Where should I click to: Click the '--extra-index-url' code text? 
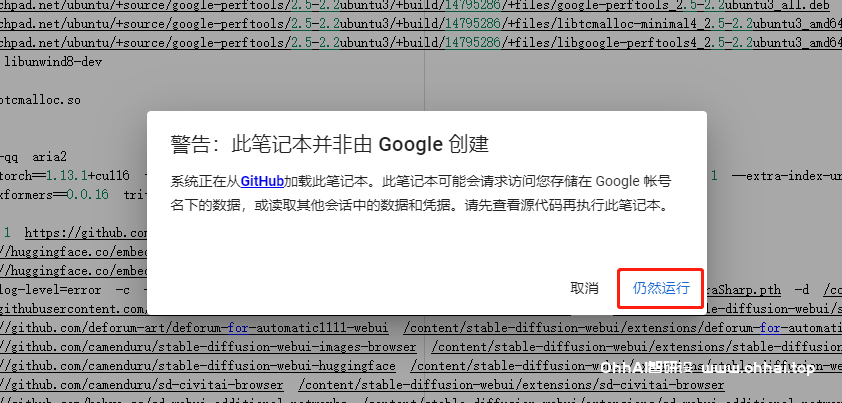[x=787, y=176]
